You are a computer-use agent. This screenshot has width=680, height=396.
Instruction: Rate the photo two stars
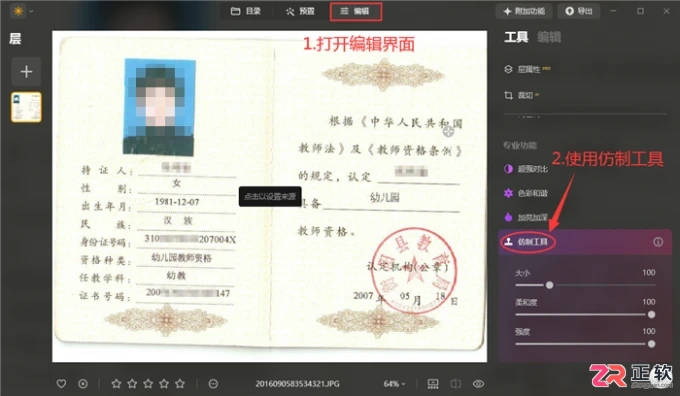tap(132, 383)
